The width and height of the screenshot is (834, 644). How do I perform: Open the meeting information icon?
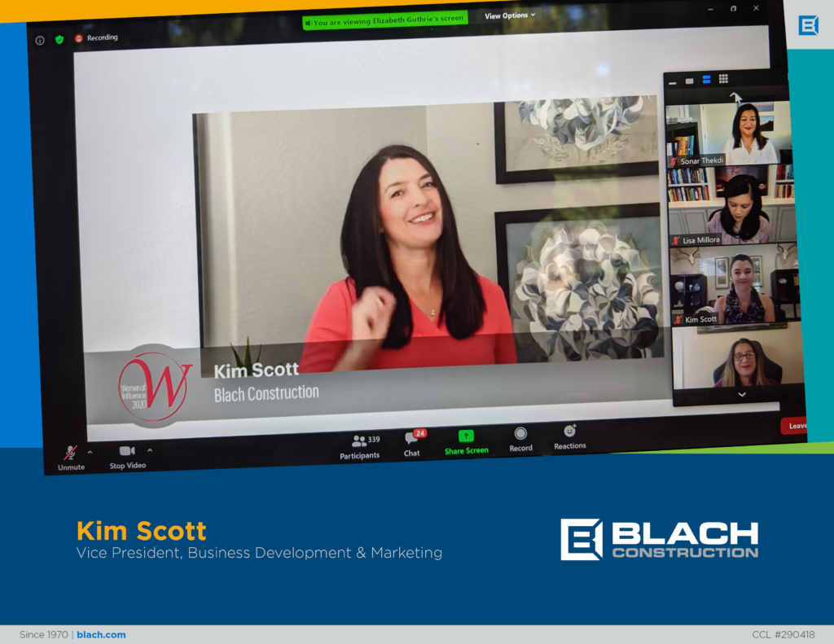click(x=40, y=41)
